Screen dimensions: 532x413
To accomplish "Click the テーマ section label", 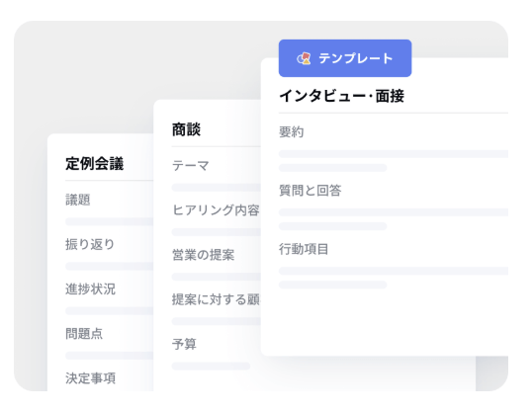I will [x=190, y=166].
